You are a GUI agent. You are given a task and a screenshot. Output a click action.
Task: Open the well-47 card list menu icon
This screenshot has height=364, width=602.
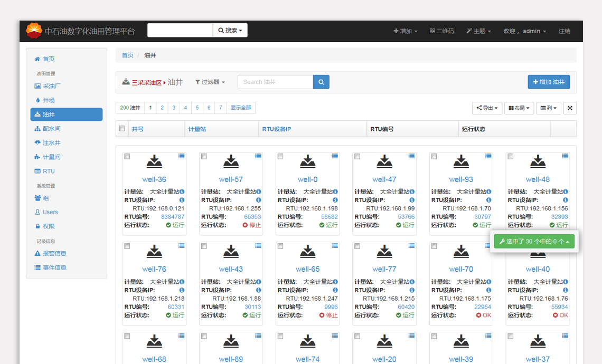(x=411, y=156)
